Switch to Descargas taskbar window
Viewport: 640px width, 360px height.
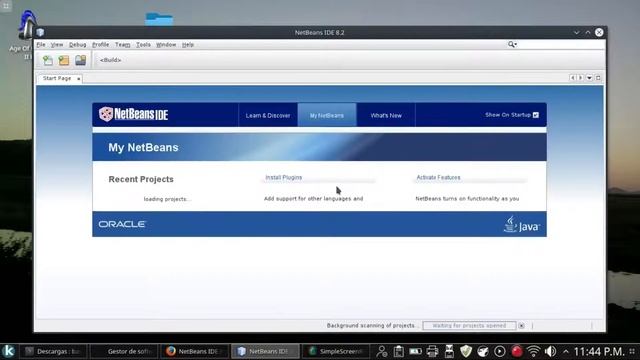click(x=53, y=351)
